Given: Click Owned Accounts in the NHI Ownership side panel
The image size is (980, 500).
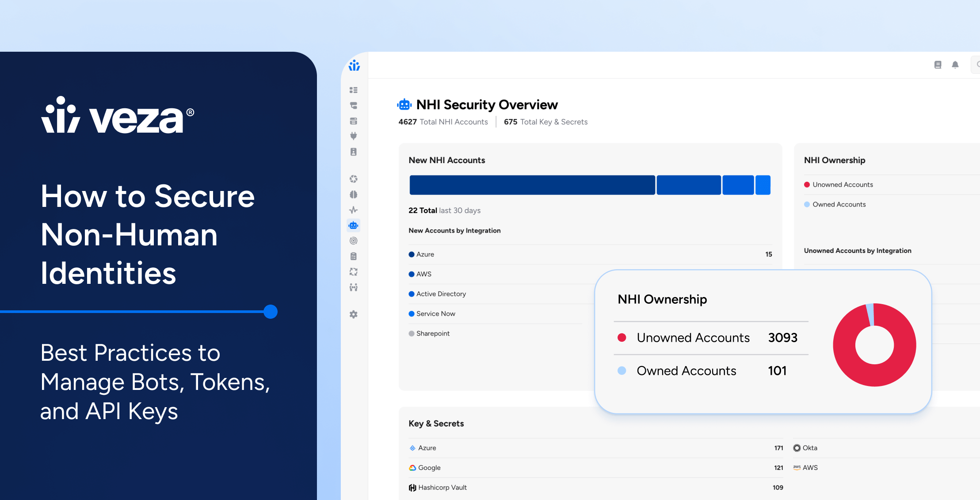Looking at the screenshot, I should (x=839, y=204).
